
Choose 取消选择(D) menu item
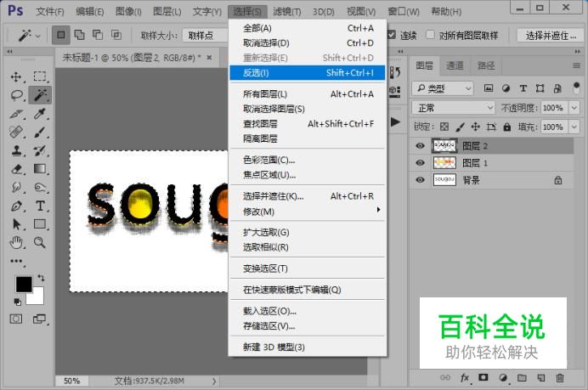tap(308, 43)
